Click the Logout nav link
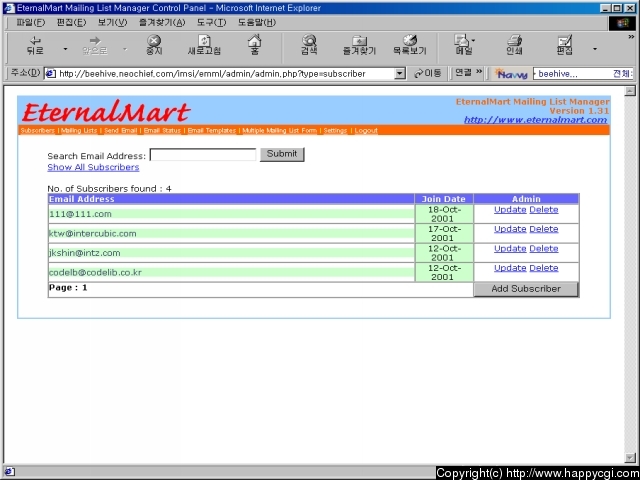This screenshot has height=480, width=640. [366, 131]
